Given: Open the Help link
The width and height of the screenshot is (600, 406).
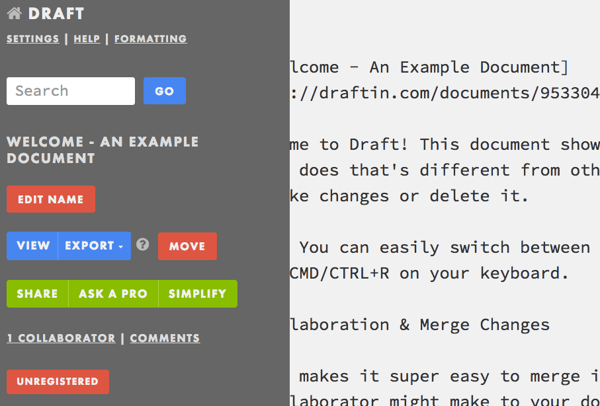Looking at the screenshot, I should pyautogui.click(x=87, y=39).
